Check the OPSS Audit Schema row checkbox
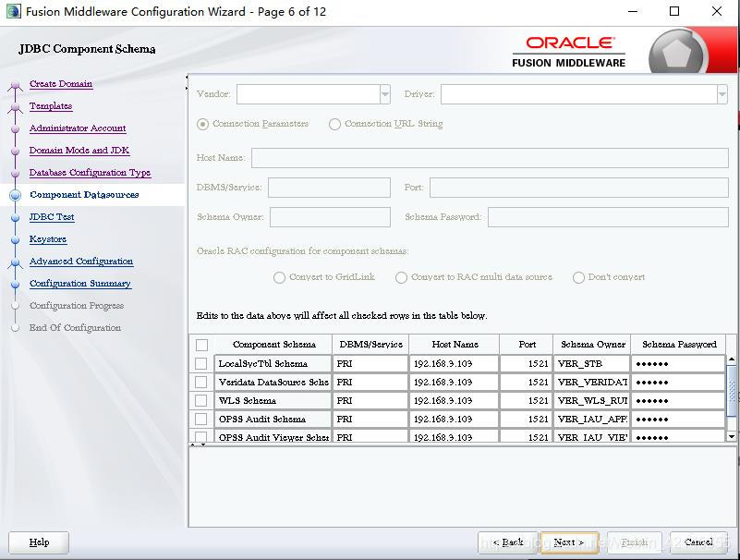Viewport: 740px width, 560px height. pos(201,419)
